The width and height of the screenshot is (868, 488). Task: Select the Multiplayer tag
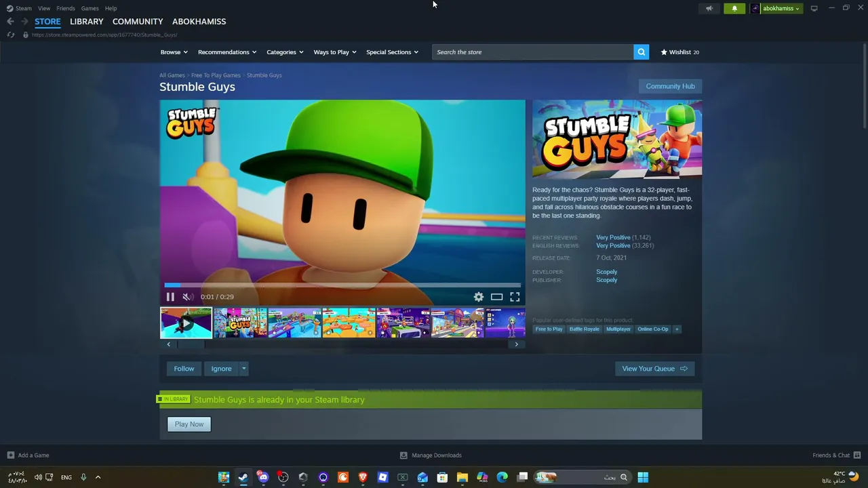(x=618, y=329)
